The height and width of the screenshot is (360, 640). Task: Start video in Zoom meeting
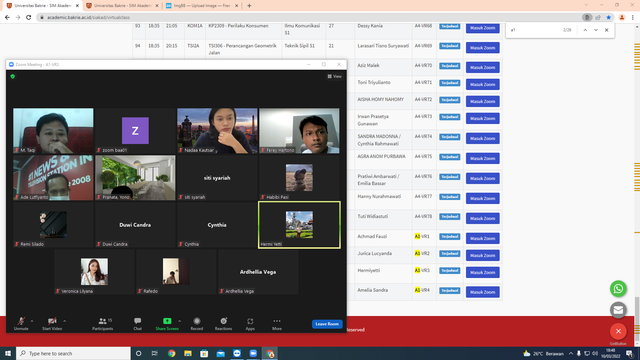[x=52, y=324]
